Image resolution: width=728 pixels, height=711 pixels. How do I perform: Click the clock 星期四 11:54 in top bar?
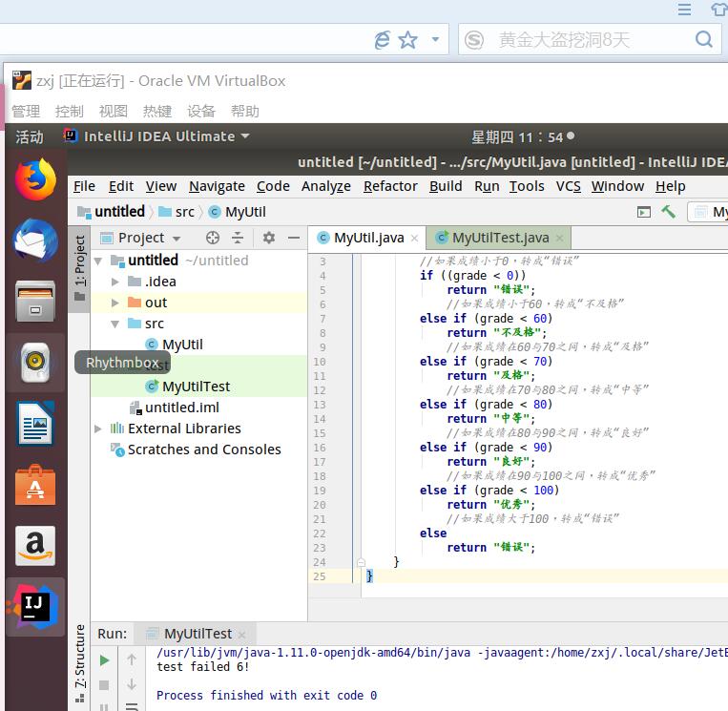(x=523, y=137)
